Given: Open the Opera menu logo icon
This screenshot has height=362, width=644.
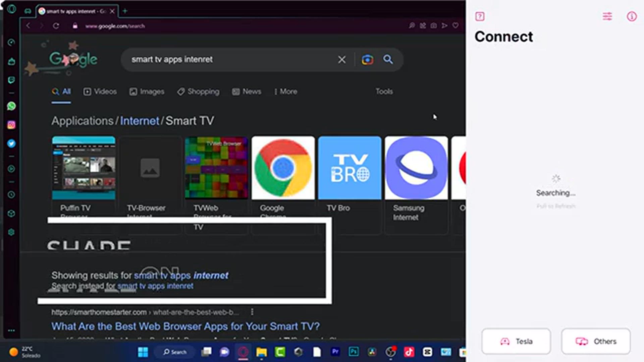Looking at the screenshot, I should 11,9.
